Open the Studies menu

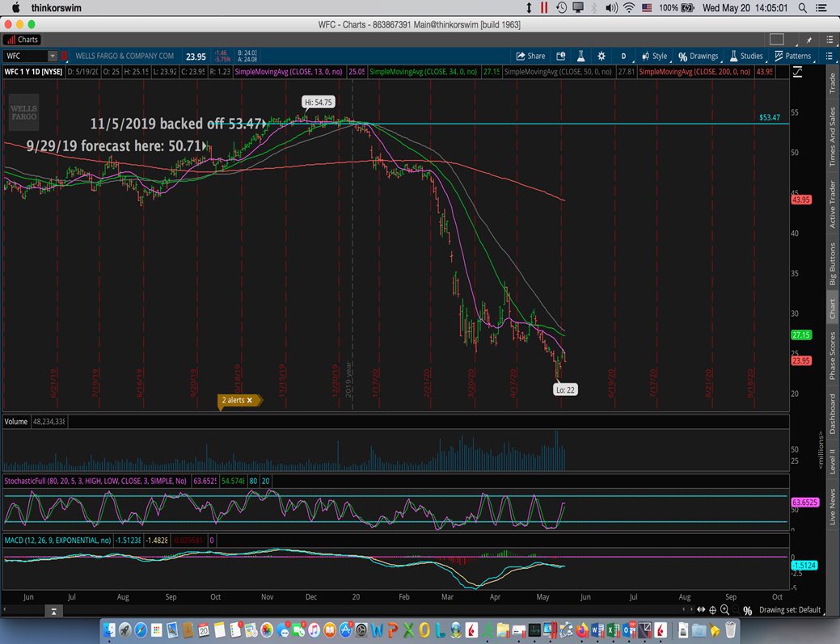tap(746, 57)
